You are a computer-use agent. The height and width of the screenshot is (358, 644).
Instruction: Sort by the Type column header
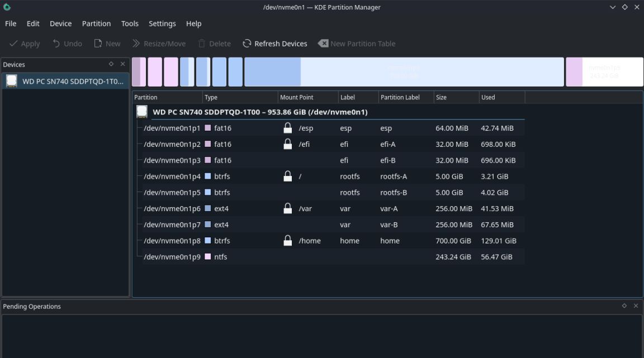point(240,97)
